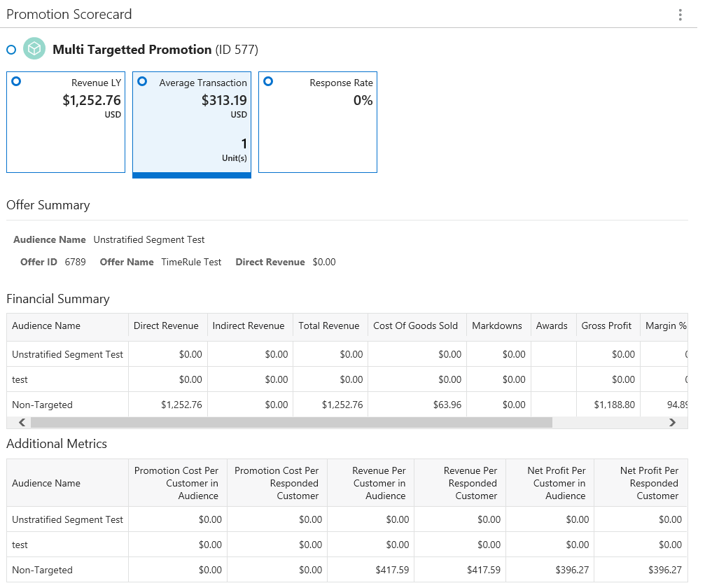Click the Offer Summary Direct Revenue $0.00
Screen dimensions: 705x588
[x=324, y=262]
